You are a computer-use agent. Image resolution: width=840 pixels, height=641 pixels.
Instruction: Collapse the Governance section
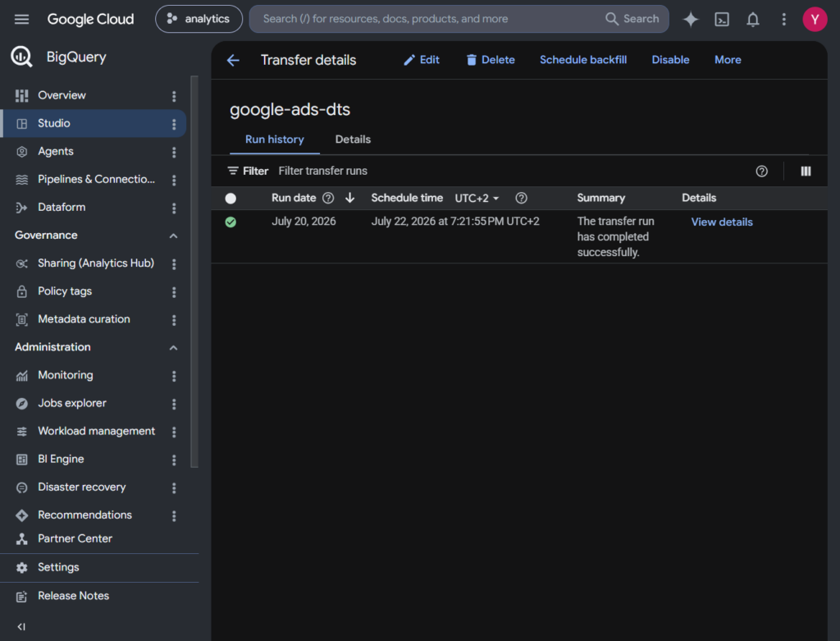(x=173, y=236)
